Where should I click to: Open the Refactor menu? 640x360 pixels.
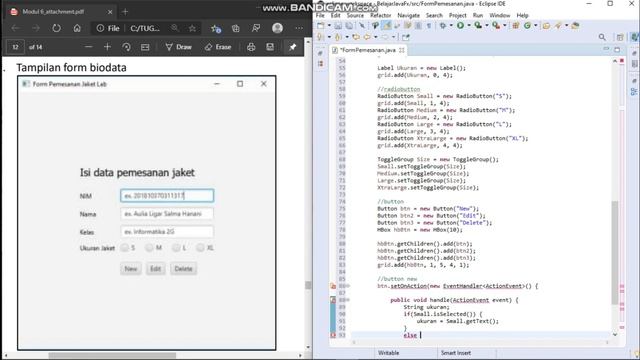(380, 15)
